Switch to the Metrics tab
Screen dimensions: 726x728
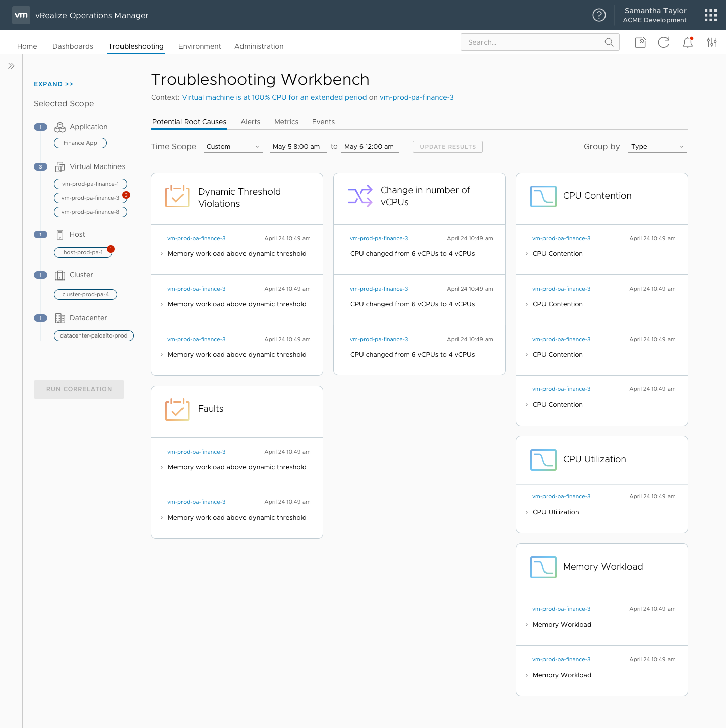point(286,122)
